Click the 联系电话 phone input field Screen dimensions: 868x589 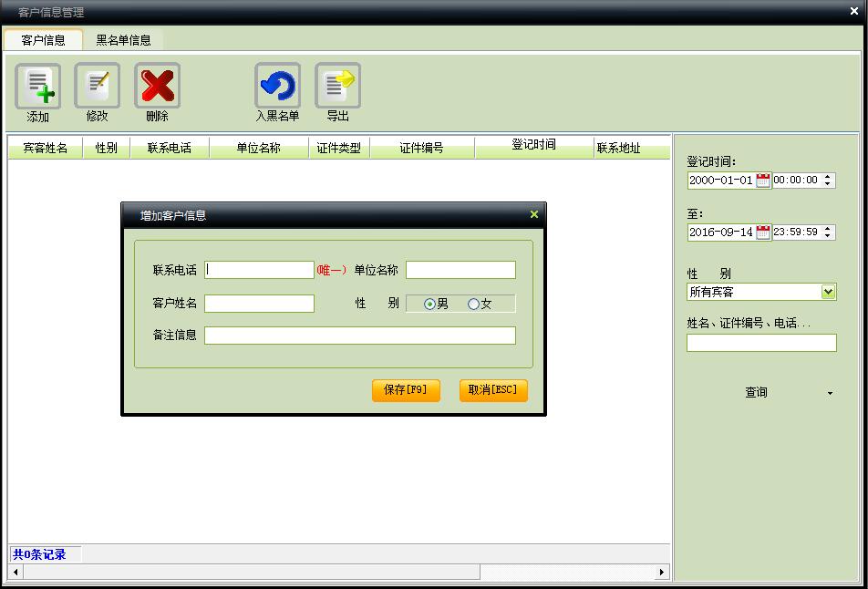260,270
